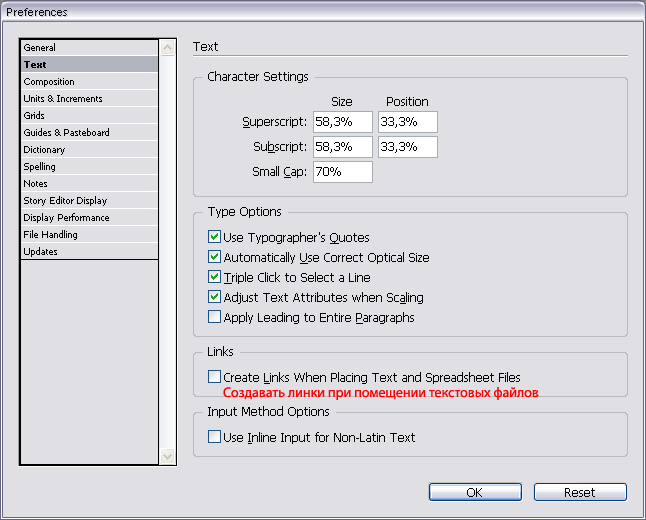This screenshot has width=646, height=520.
Task: Click the category list scroll down arrow
Action: 167,456
